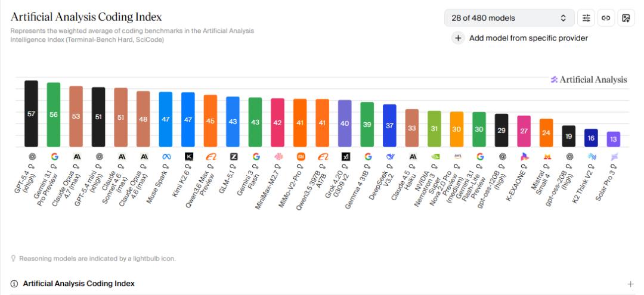Viewport: 644px width, 295px height.
Task: Download chart as image icon
Action: (x=626, y=18)
